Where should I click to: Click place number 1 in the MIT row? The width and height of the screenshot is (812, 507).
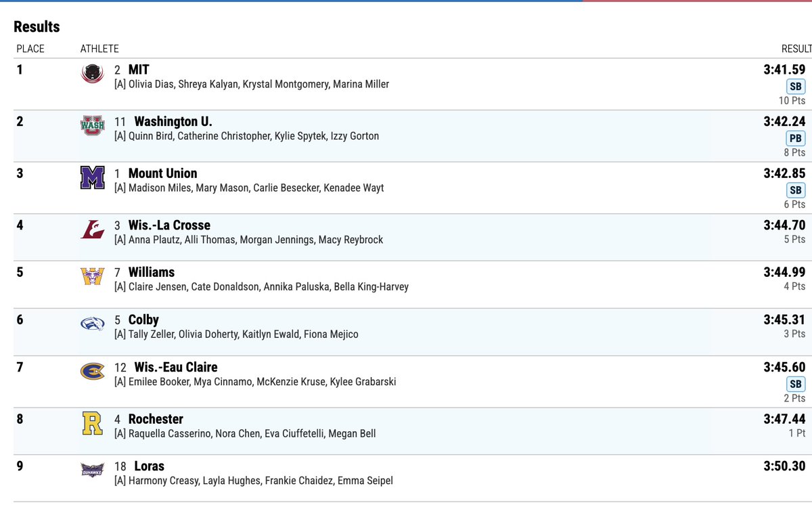(20, 69)
